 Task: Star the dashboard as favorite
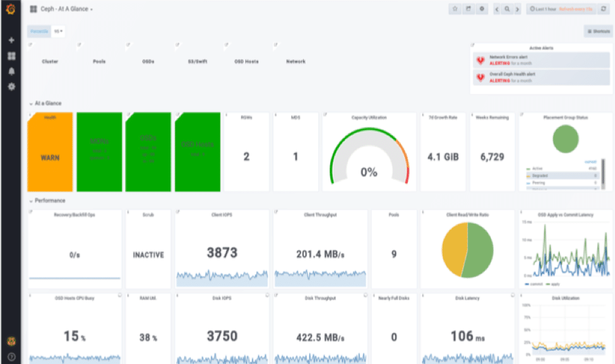click(x=455, y=9)
